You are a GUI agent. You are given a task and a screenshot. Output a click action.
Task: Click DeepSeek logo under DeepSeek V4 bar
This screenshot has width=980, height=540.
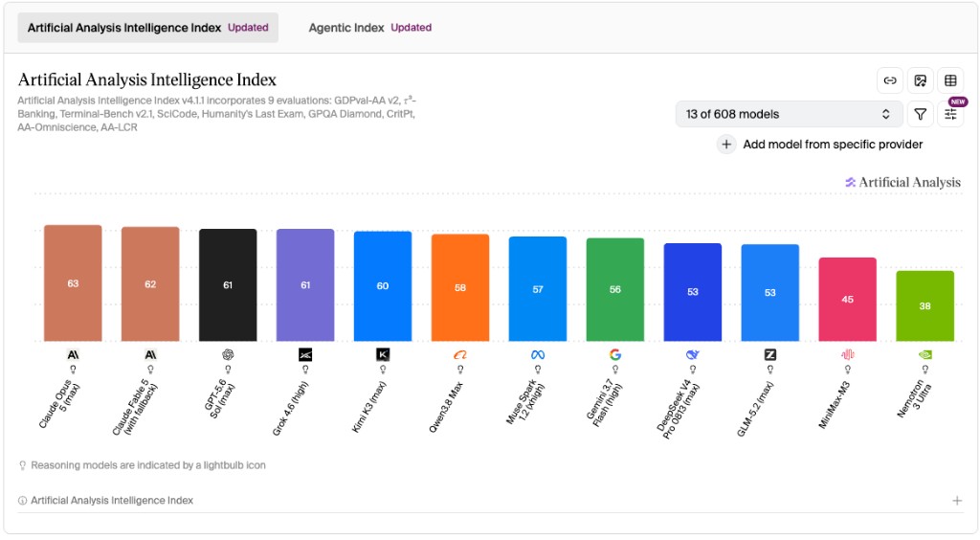693,355
